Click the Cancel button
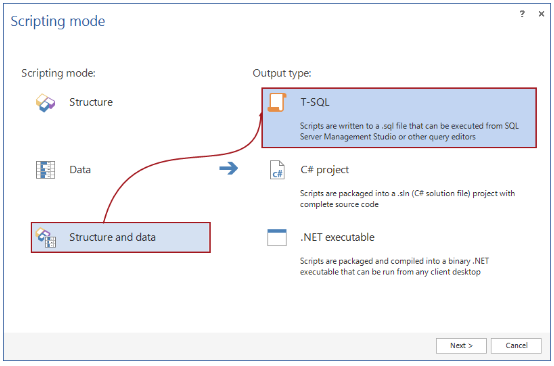The image size is (554, 366). pos(516,346)
